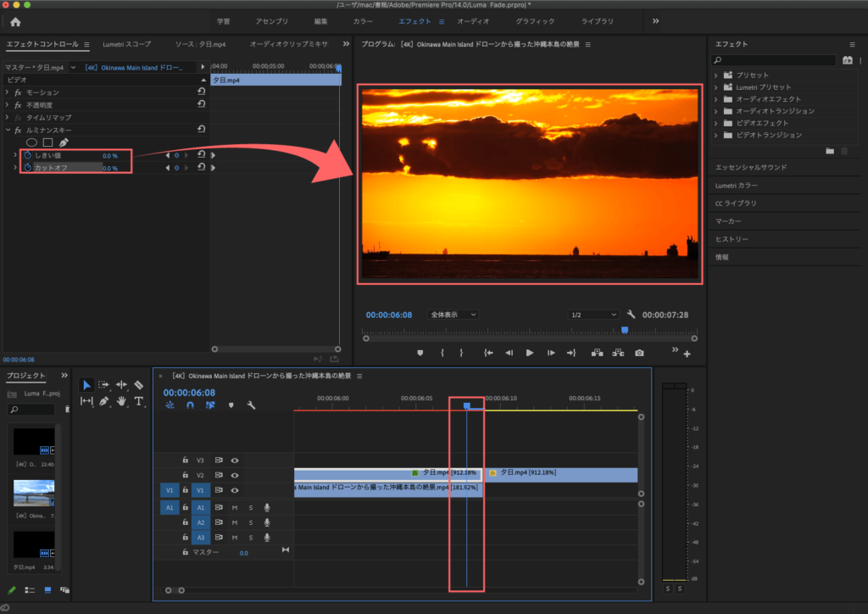The image size is (868, 614).
Task: Choose free draw bezier mask pen
Action: click(x=64, y=142)
